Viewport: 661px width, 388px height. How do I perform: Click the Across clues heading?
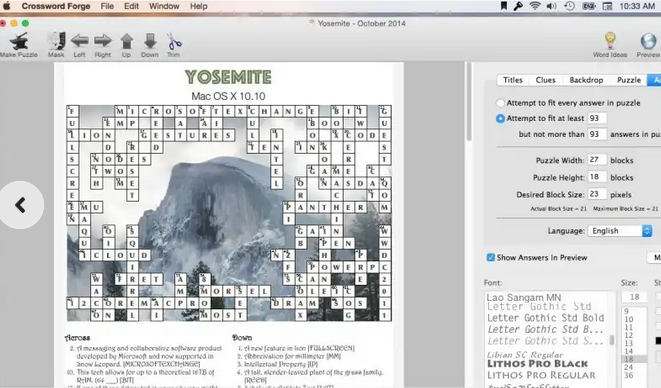78,337
